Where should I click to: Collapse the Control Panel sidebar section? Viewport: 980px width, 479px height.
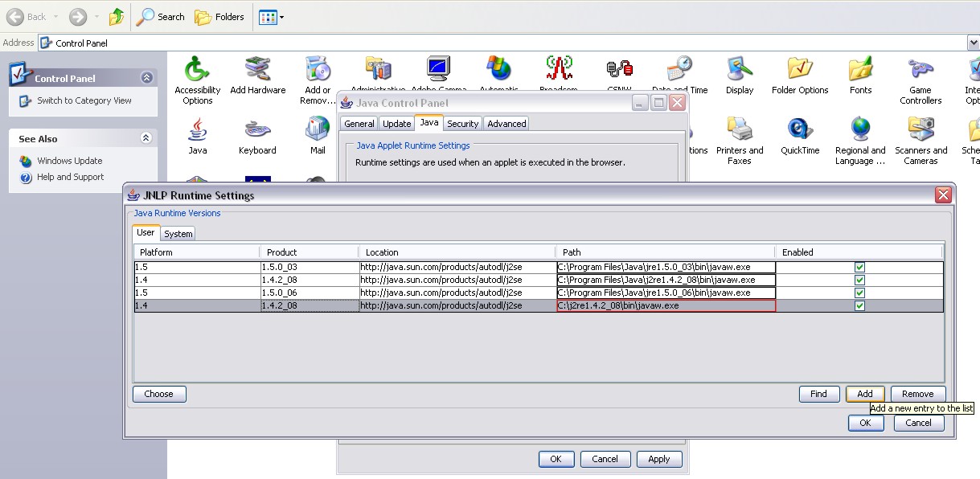coord(146,78)
